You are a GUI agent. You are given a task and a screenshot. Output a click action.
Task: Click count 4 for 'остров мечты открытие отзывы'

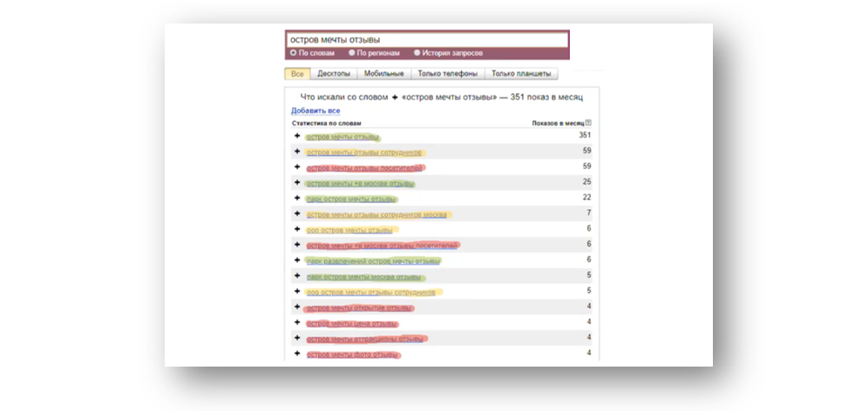(589, 307)
